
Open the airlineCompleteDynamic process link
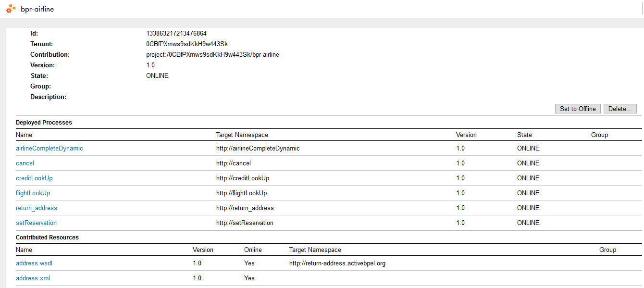(x=50, y=149)
